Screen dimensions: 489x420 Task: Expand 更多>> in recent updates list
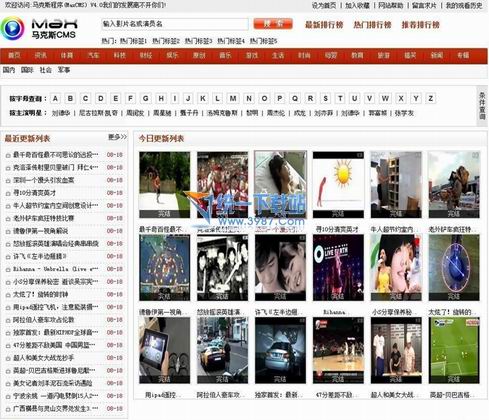coord(117,137)
